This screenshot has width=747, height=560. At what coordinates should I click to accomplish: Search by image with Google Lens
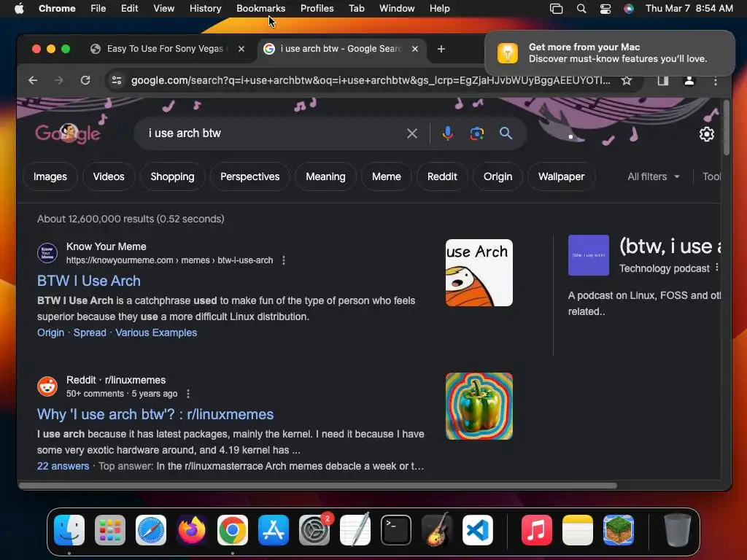pyautogui.click(x=477, y=133)
